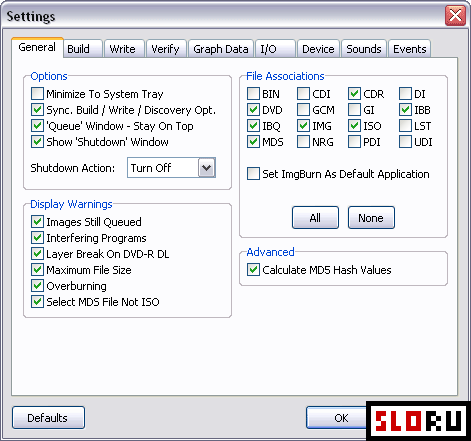Disable Calculate MD5 Hash Values

(253, 270)
